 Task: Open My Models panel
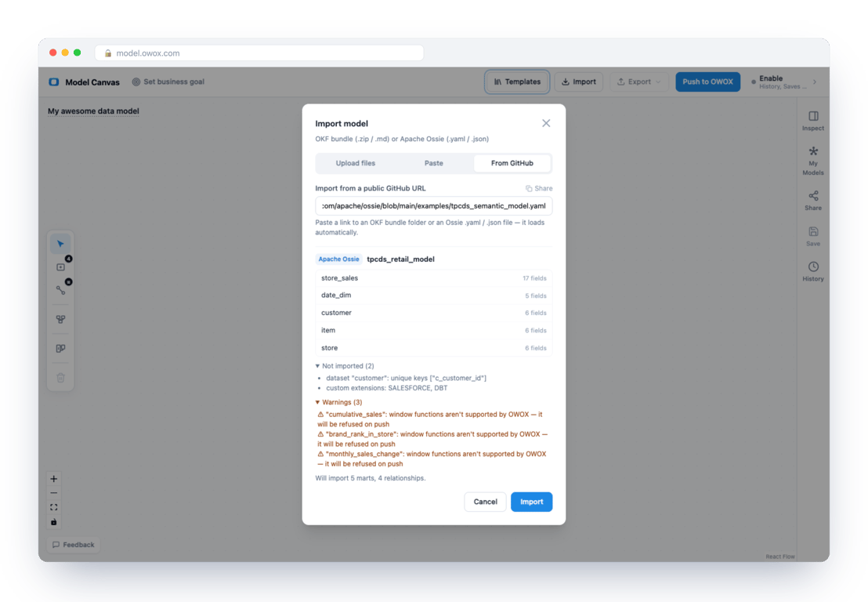[812, 161]
